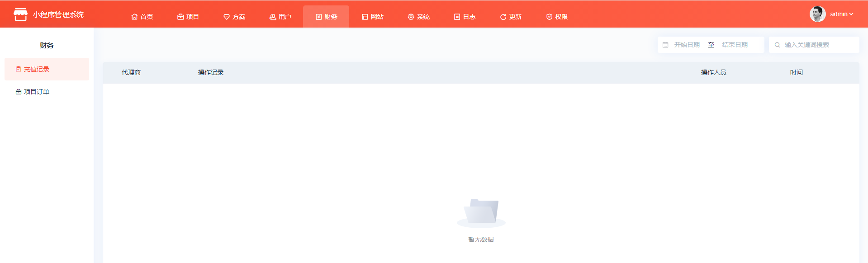
Task: Click the layout icon beside 网站
Action: [365, 17]
